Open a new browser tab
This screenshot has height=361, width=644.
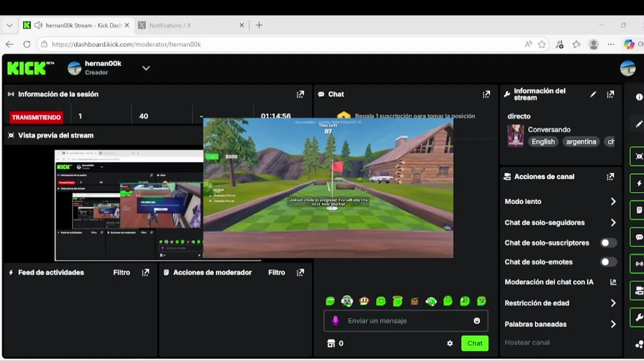[x=259, y=25]
